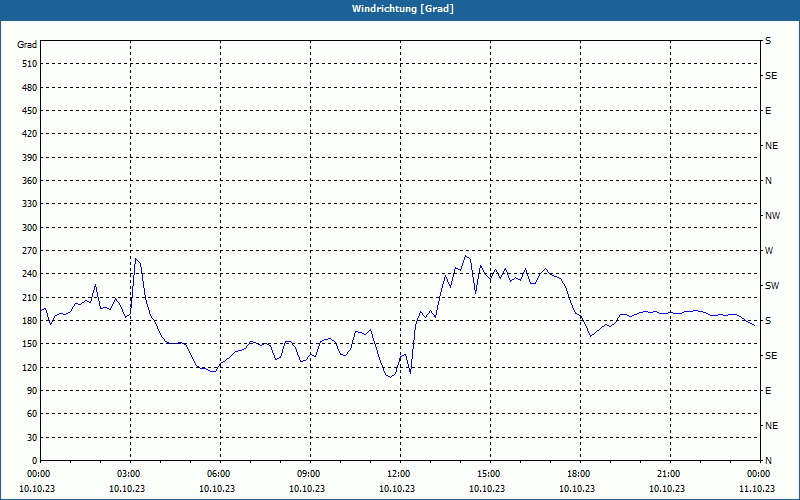Click the 03:00 time label
Image resolution: width=800 pixels, height=500 pixels.
[128, 474]
